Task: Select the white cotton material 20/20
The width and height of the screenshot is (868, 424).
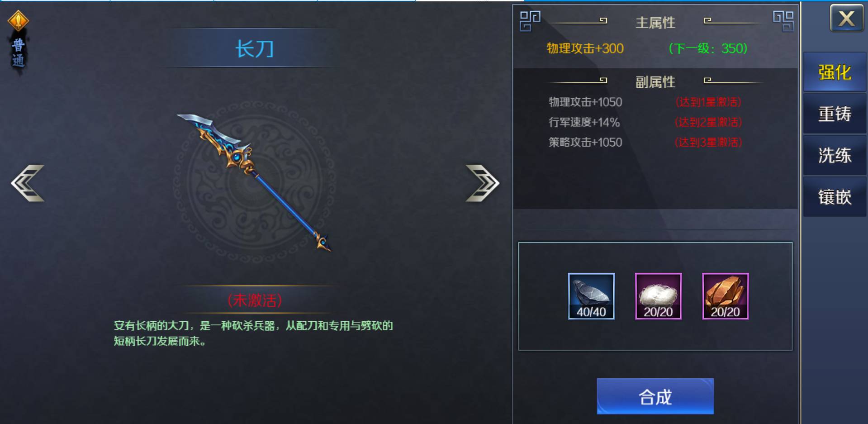Action: (658, 296)
